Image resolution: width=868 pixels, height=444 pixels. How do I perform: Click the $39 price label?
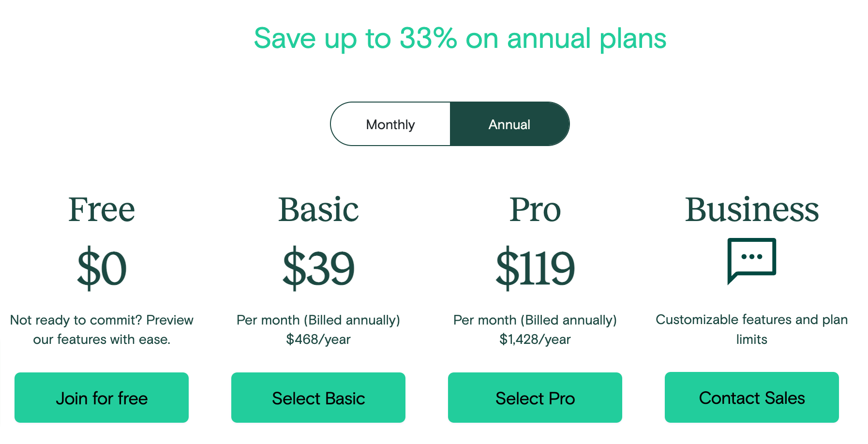318,269
